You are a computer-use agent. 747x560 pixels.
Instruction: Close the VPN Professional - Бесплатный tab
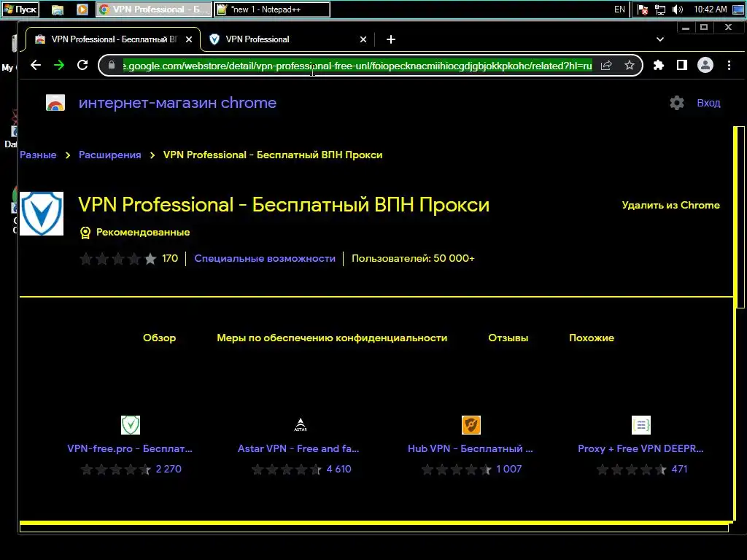[189, 39]
